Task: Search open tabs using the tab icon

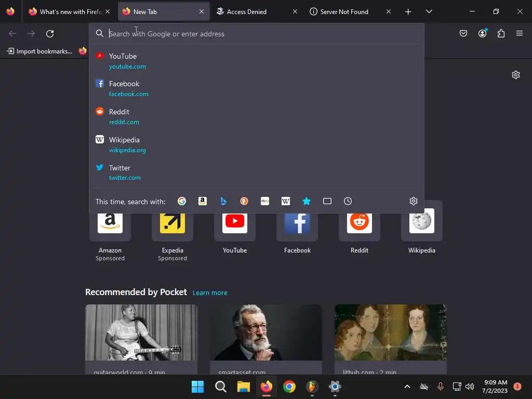Action: click(327, 201)
